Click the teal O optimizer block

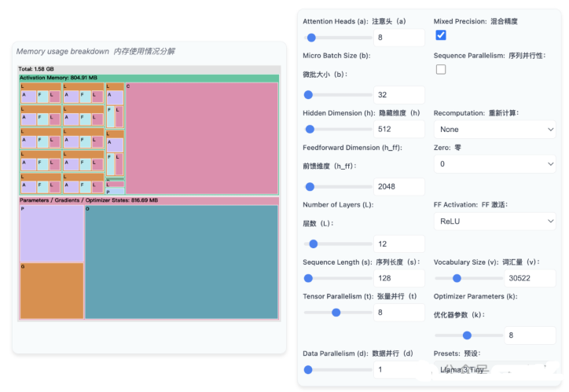coord(182,262)
